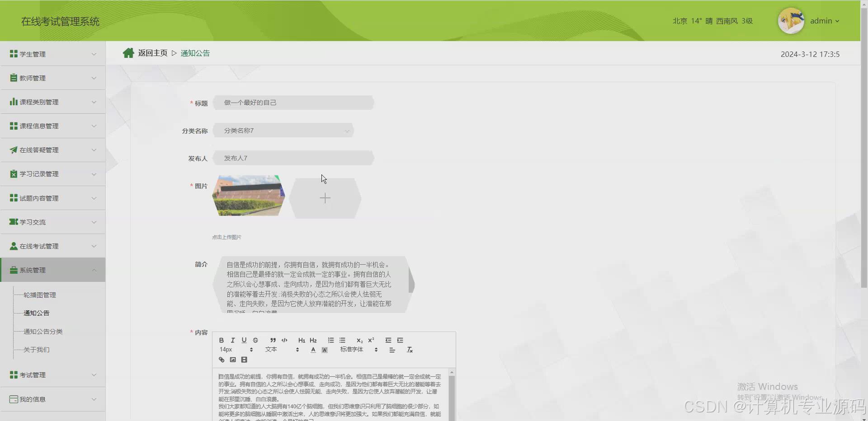Open the 分类名称 dropdown
Image resolution: width=868 pixels, height=421 pixels.
pyautogui.click(x=284, y=131)
